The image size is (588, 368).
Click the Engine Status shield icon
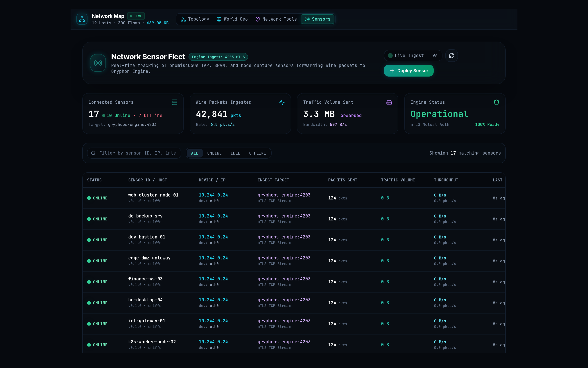coord(496,102)
